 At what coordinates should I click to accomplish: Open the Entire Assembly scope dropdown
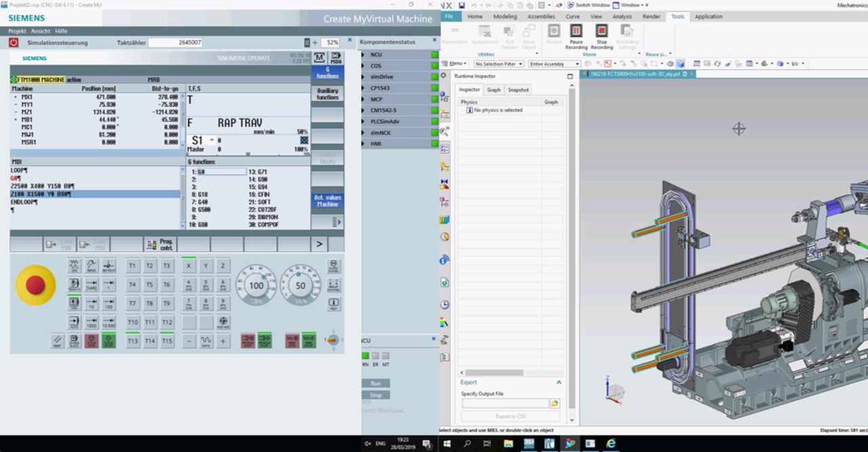(554, 64)
